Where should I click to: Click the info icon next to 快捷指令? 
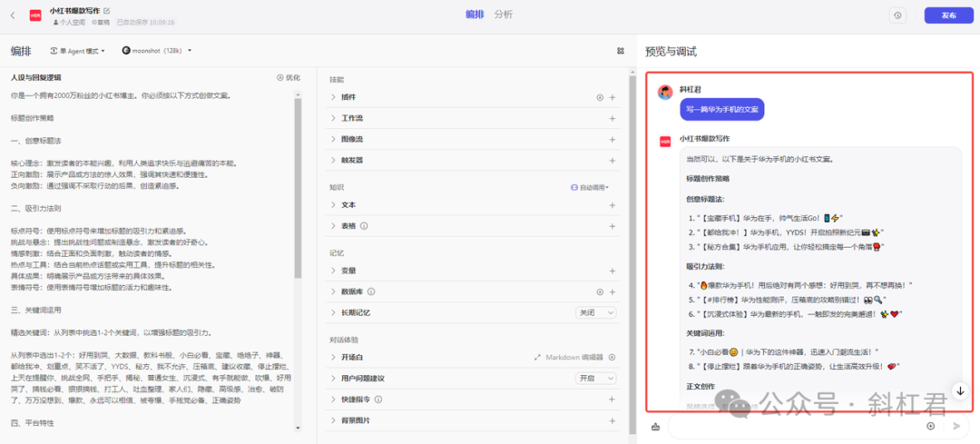[378, 400]
